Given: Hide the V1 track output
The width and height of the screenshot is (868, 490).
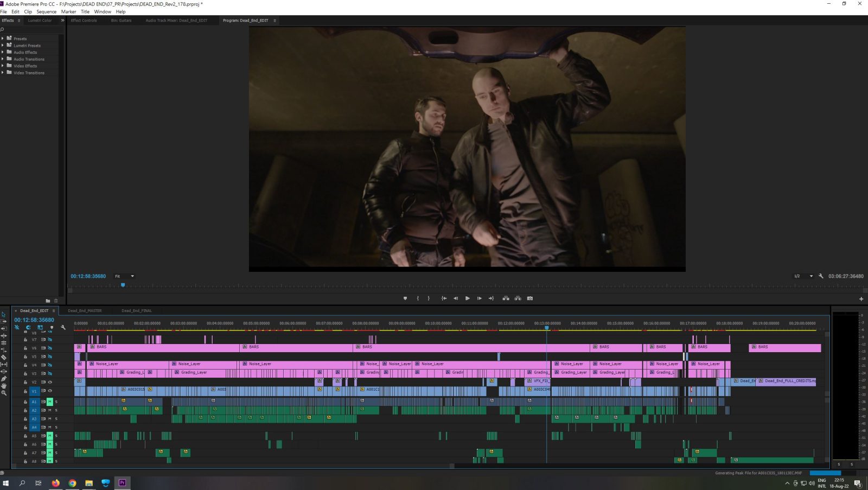Looking at the screenshot, I should 50,391.
